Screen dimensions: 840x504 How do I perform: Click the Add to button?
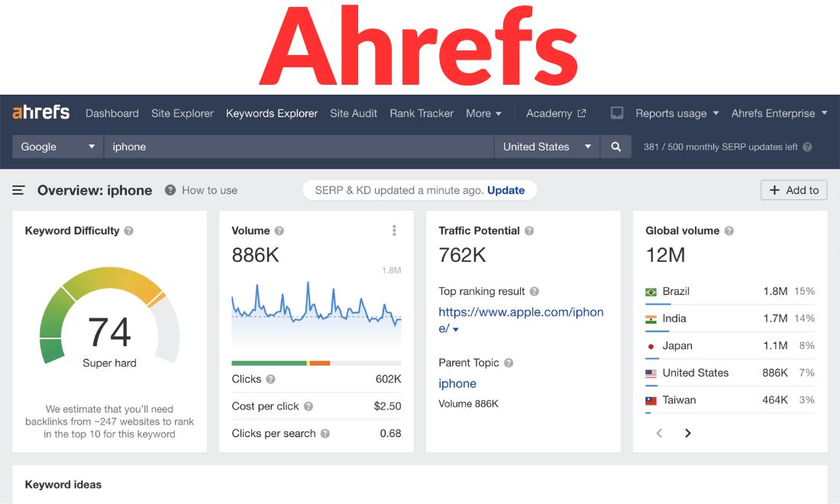pyautogui.click(x=793, y=190)
